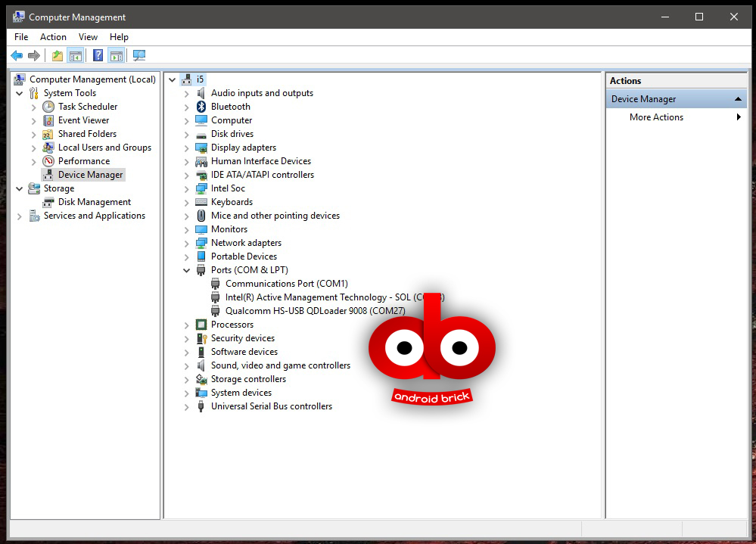Click the Show/Hide Action Pane icon
The height and width of the screenshot is (544, 756).
(x=116, y=55)
